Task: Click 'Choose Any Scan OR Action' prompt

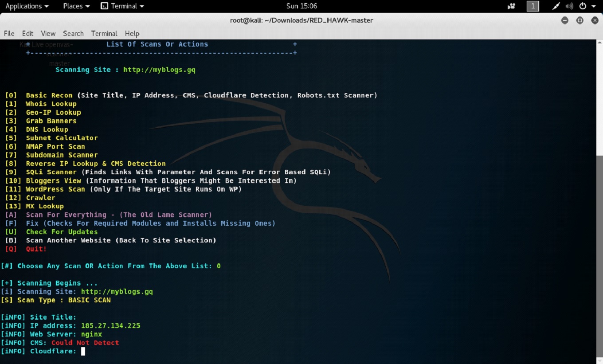Action: tap(111, 266)
